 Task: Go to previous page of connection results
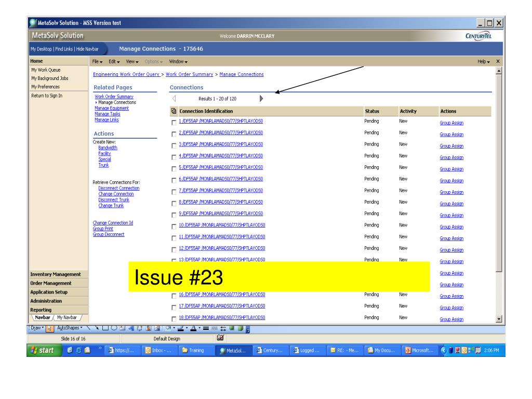pos(174,98)
